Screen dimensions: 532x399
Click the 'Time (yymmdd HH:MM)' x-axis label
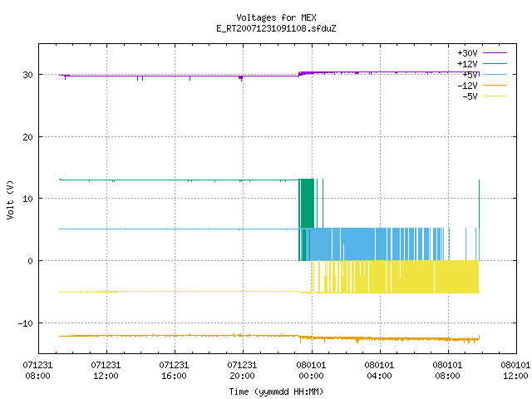pos(276,392)
